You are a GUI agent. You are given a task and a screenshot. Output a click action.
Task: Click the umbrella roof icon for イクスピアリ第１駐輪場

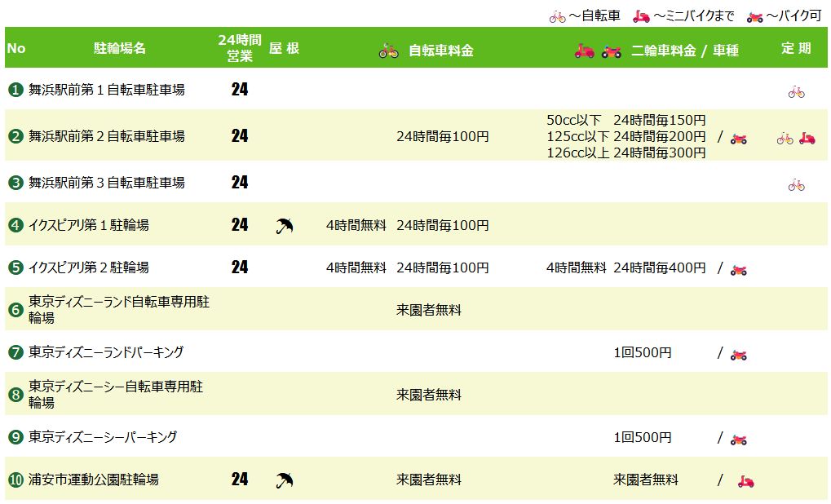285,226
